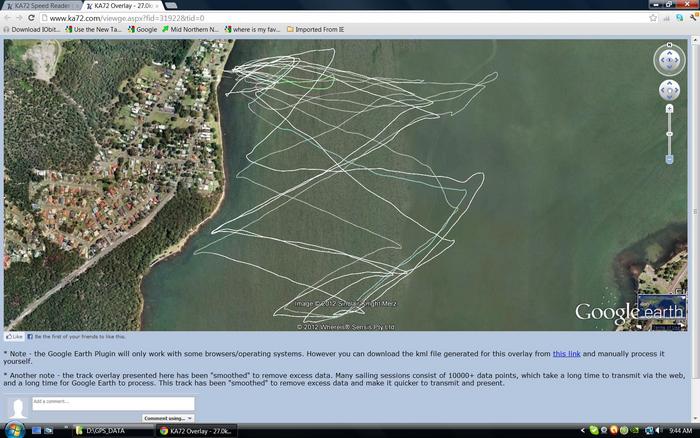This screenshot has height=438, width=700.
Task: Click the Google Earth pan joystick control
Action: [x=669, y=91]
